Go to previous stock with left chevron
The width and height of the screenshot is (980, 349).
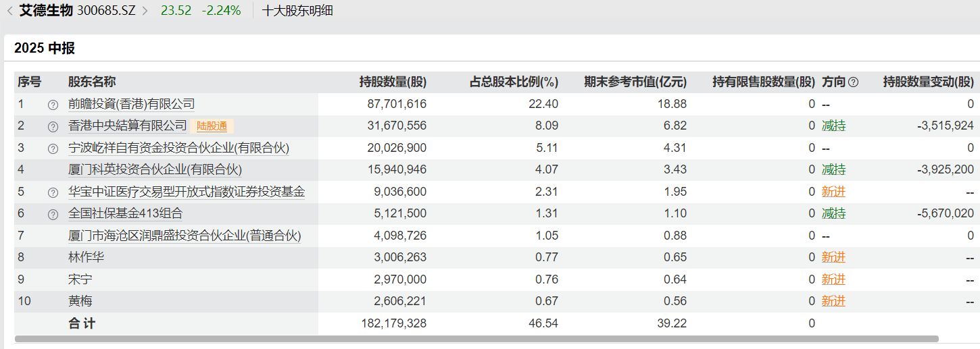pyautogui.click(x=9, y=11)
